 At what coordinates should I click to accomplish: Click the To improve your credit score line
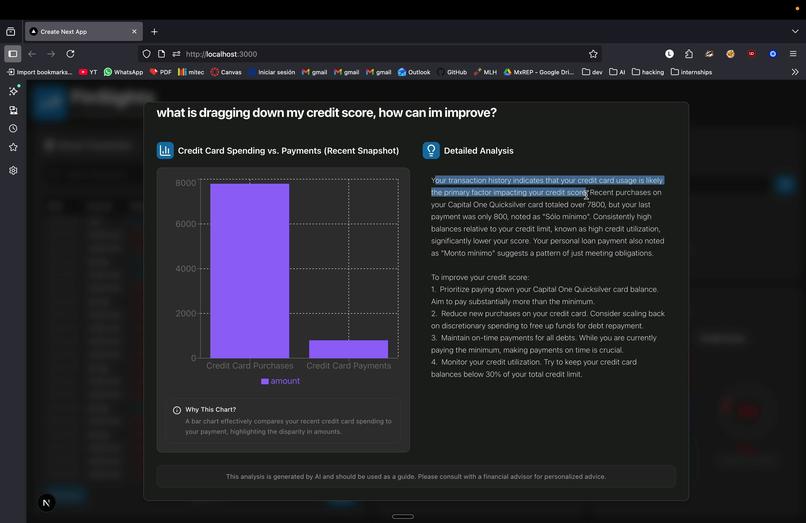pyautogui.click(x=480, y=277)
